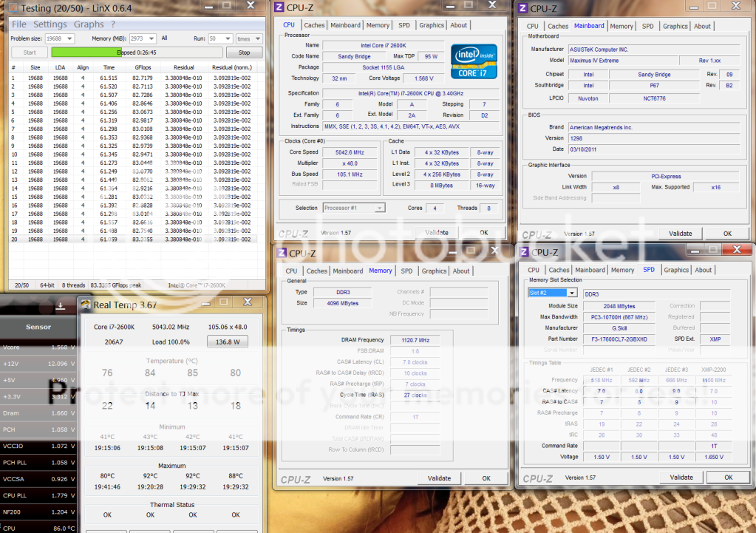Image resolution: width=756 pixels, height=533 pixels.
Task: Click Validate in the CPU-Z SPD window
Action: coord(681,477)
